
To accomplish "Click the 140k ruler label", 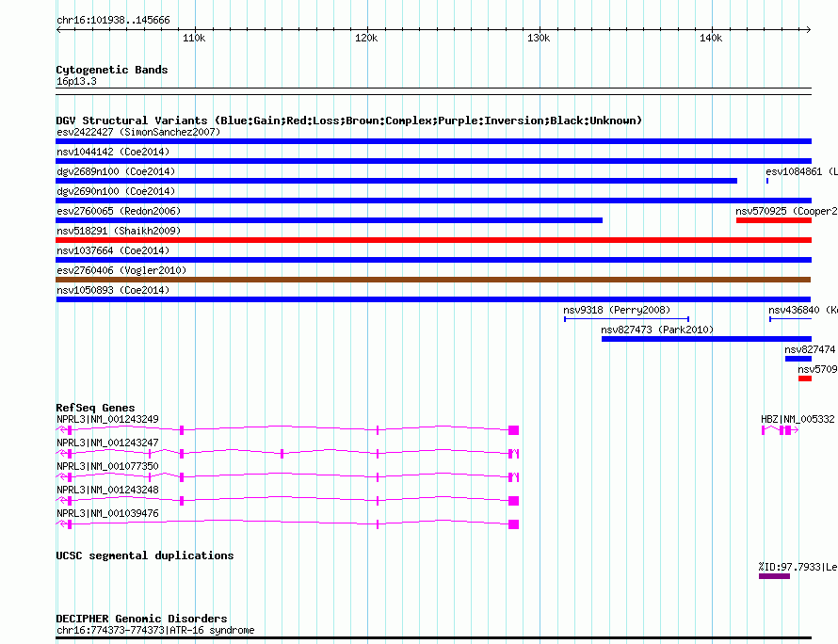I will click(711, 38).
